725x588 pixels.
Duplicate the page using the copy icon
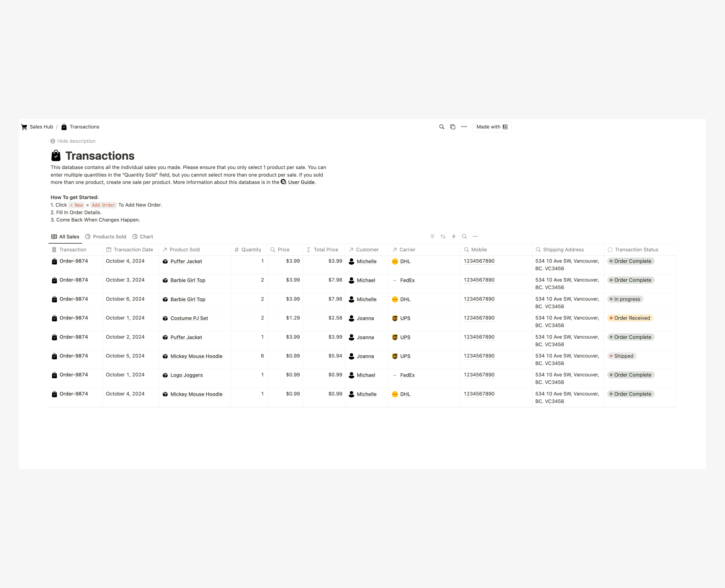(x=453, y=127)
